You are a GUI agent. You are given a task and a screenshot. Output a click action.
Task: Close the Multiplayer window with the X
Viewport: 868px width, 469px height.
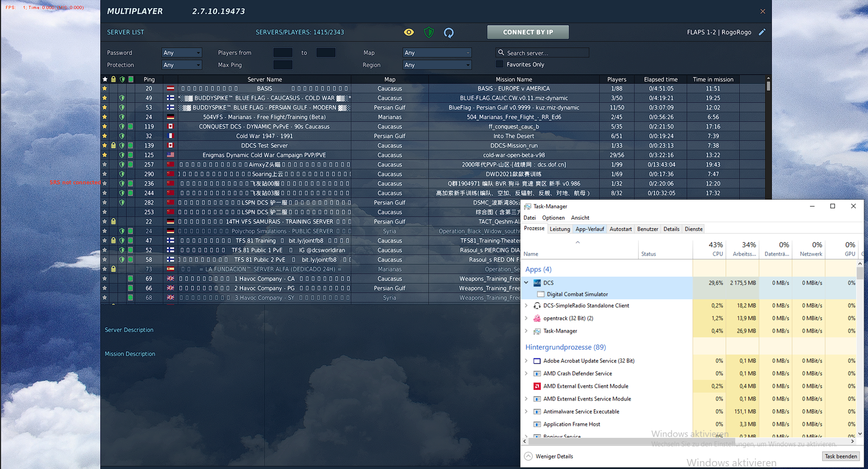(763, 11)
